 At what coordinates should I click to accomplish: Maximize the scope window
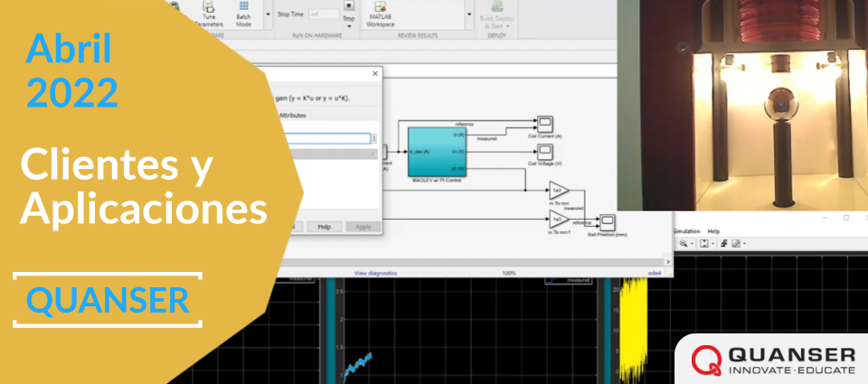pos(846,218)
